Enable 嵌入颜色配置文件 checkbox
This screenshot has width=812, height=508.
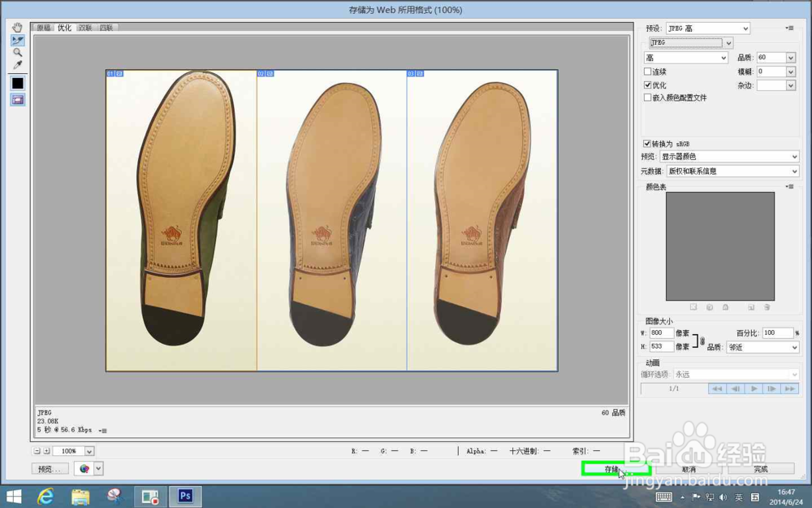[647, 98]
